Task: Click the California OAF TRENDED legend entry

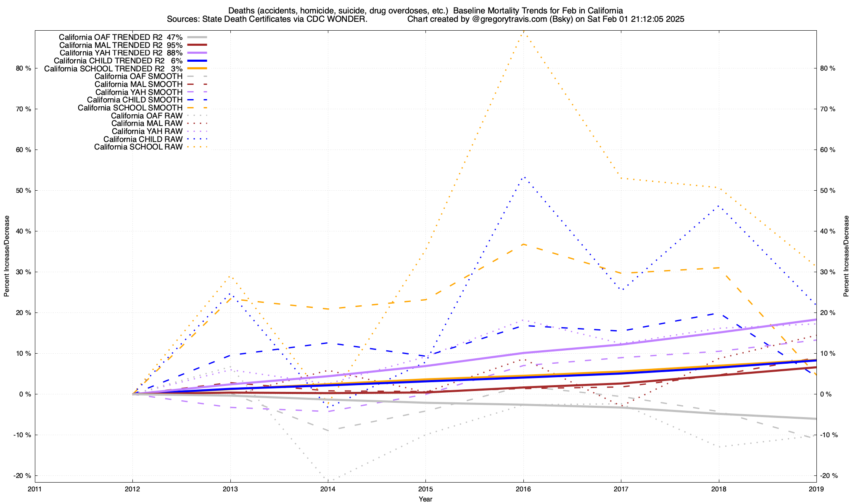Action: click(121, 37)
